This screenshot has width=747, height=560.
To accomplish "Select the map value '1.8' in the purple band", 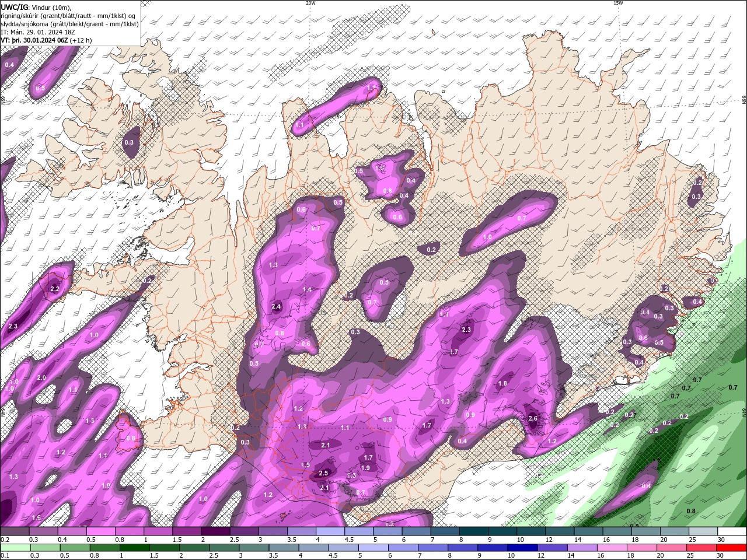I will [502, 383].
